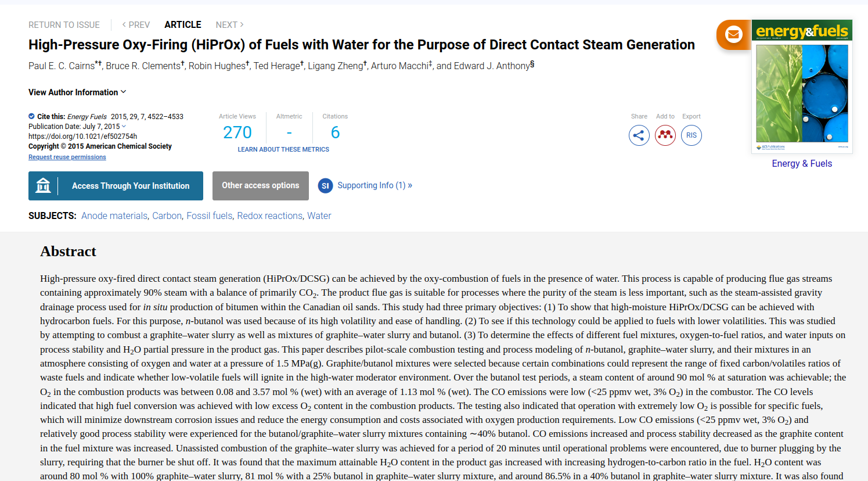Add article to Mendeley via red icon
The width and height of the screenshot is (868, 481).
pyautogui.click(x=665, y=135)
